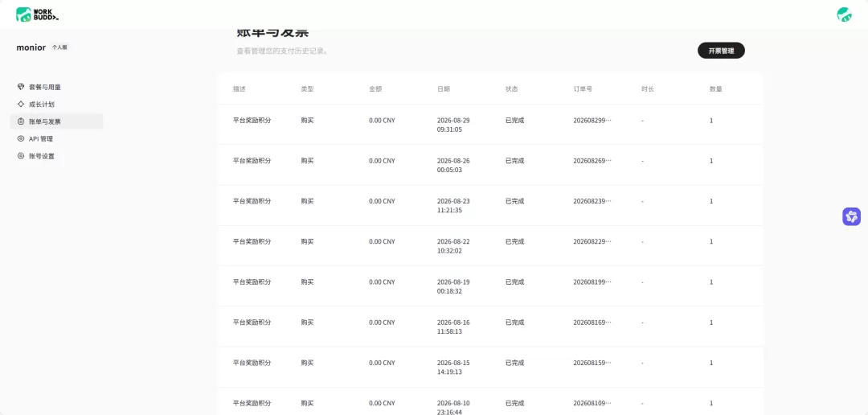The width and height of the screenshot is (868, 415).
Task: Click order number 202608159…
Action: click(x=592, y=363)
